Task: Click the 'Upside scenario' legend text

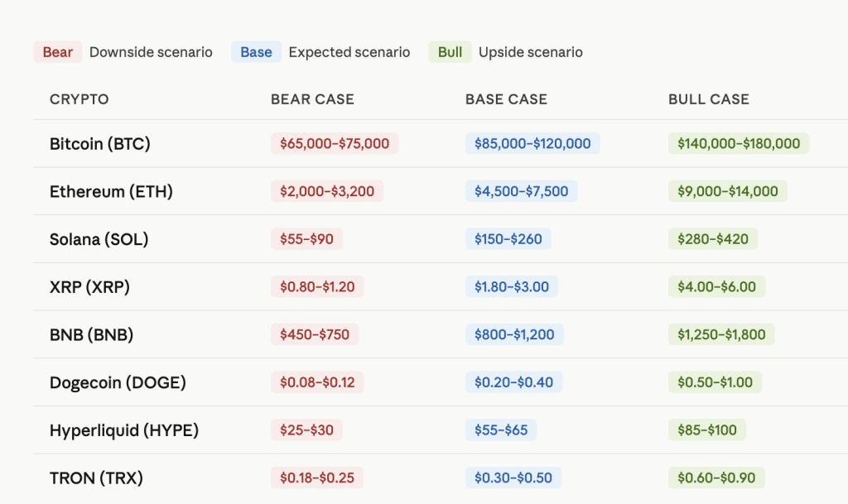Action: [x=531, y=52]
